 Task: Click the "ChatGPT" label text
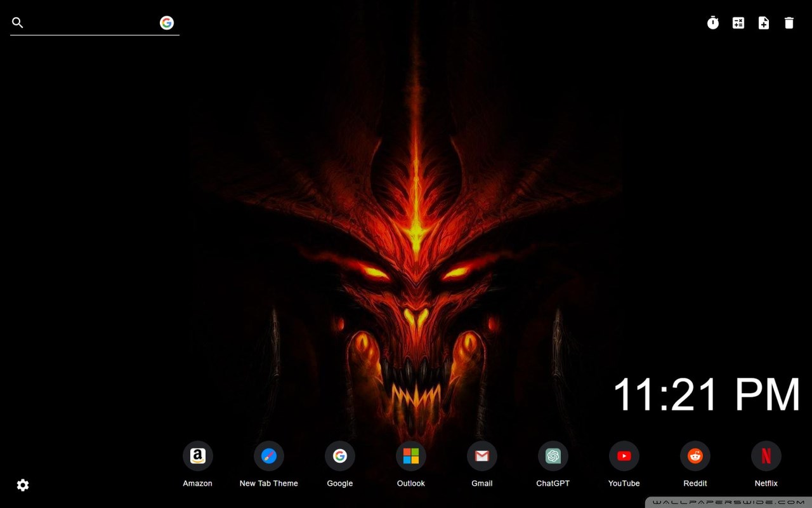coord(553,483)
